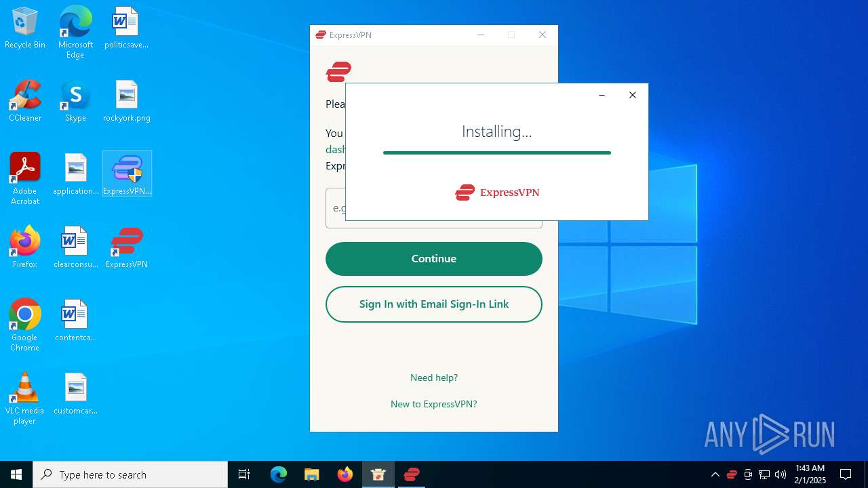This screenshot has height=488, width=868.
Task: Minimize the ExpressVPN sign-in window
Action: pos(481,35)
